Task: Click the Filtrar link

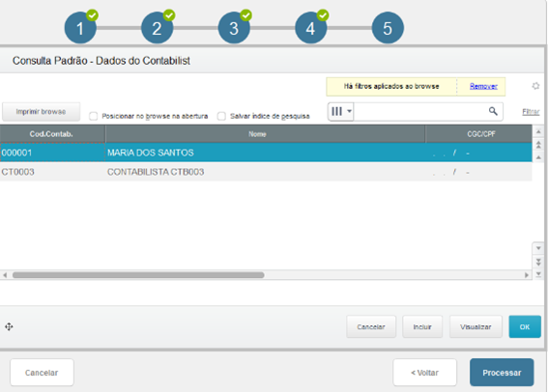Action: click(x=531, y=112)
